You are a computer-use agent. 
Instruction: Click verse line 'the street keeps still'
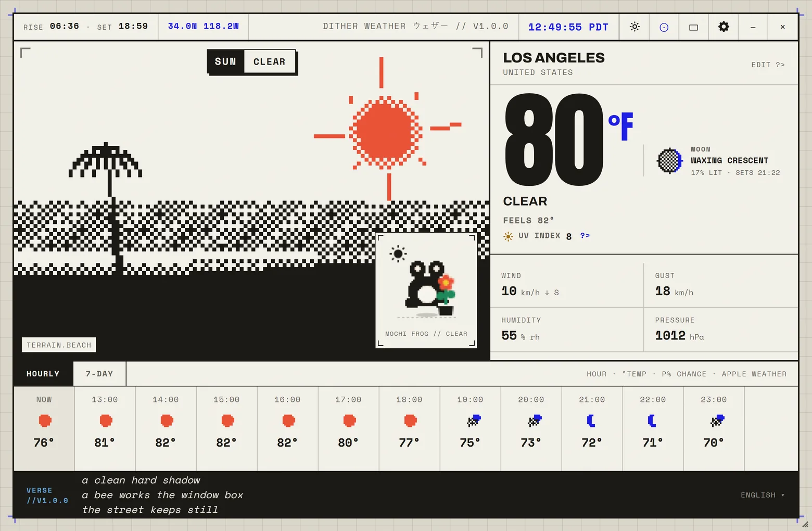150,510
